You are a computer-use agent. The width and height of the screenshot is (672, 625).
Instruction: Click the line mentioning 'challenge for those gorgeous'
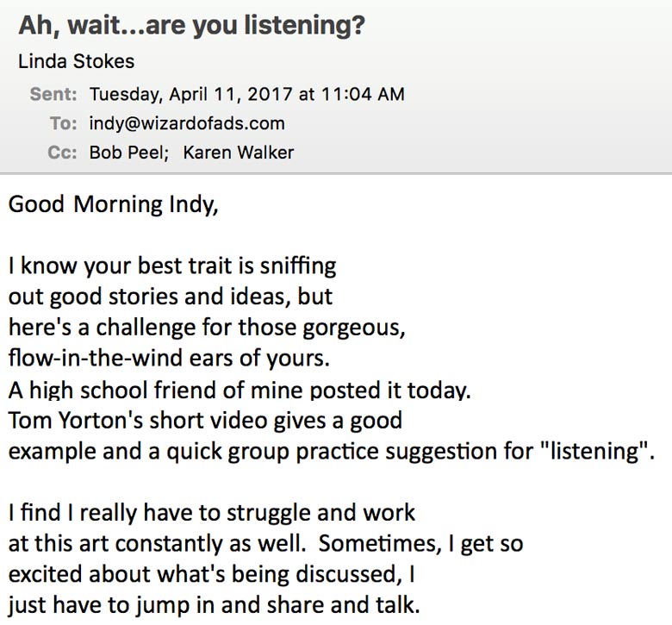(207, 328)
